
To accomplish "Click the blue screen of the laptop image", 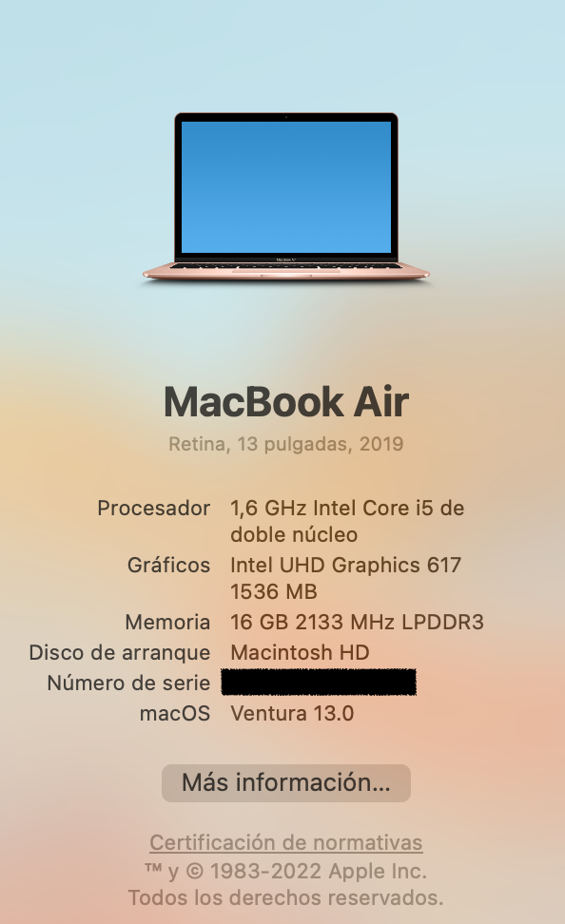I will 286,187.
